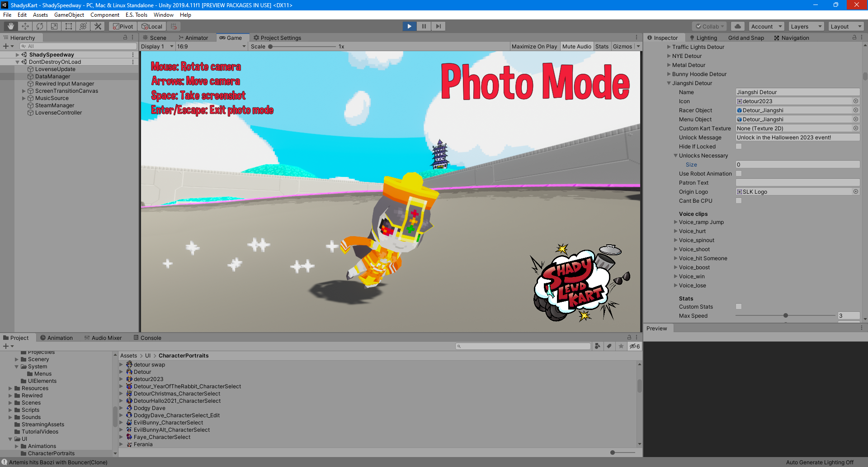Toggle grid snapping button

click(x=174, y=26)
